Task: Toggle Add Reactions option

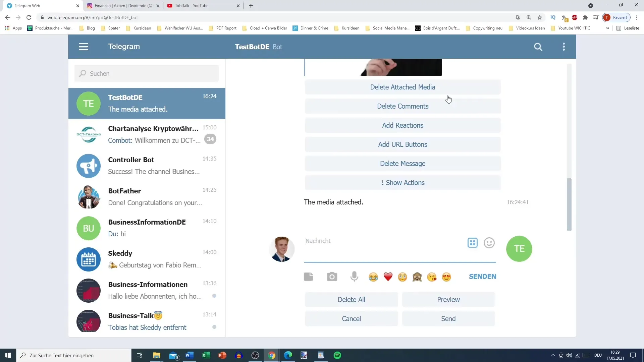Action: pyautogui.click(x=402, y=125)
